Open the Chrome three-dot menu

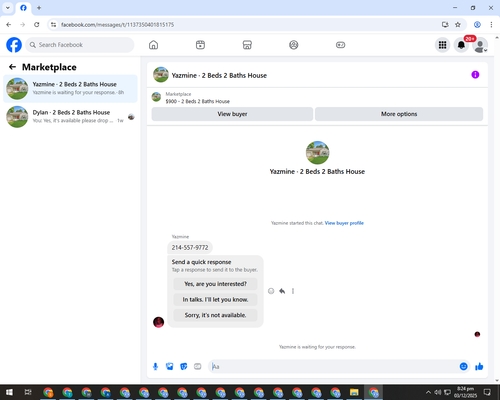pos(491,25)
